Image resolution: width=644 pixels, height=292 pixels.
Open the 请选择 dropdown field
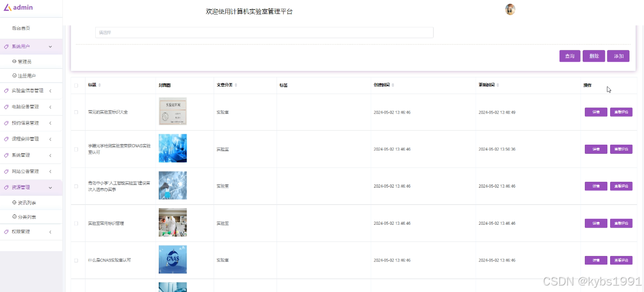264,32
